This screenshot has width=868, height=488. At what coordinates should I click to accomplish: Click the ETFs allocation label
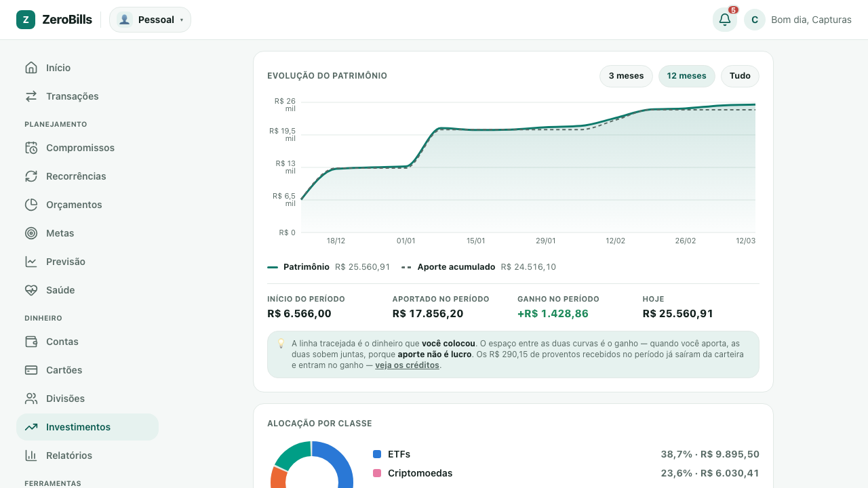399,454
